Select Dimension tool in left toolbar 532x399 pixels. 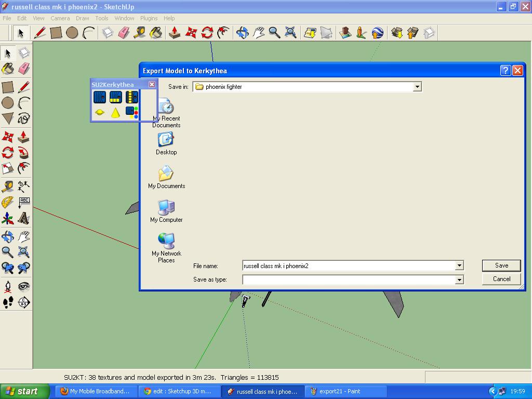pyautogui.click(x=24, y=187)
